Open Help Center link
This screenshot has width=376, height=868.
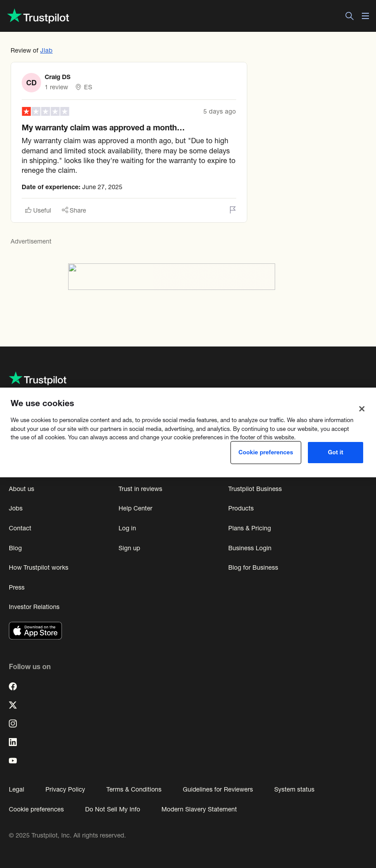tap(135, 508)
